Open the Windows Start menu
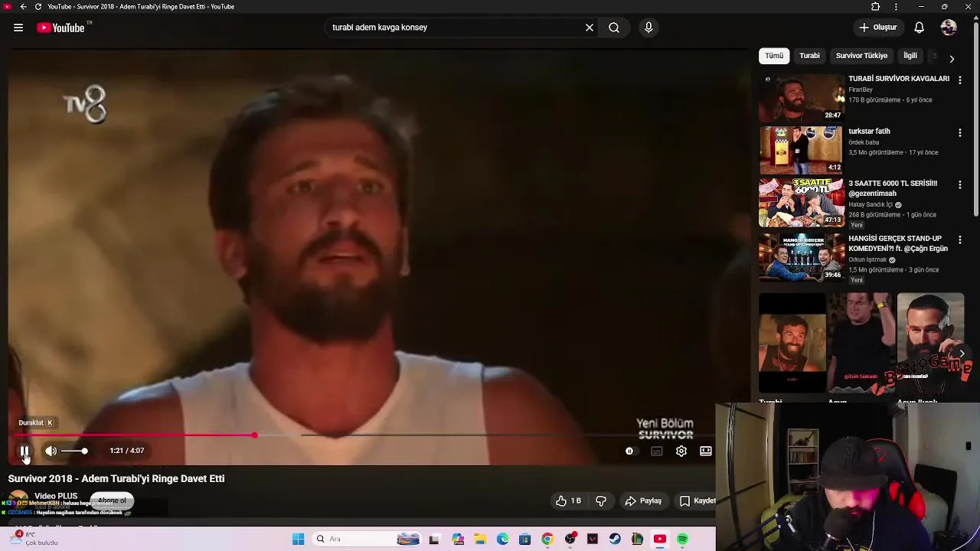This screenshot has width=980, height=551. coord(298,539)
